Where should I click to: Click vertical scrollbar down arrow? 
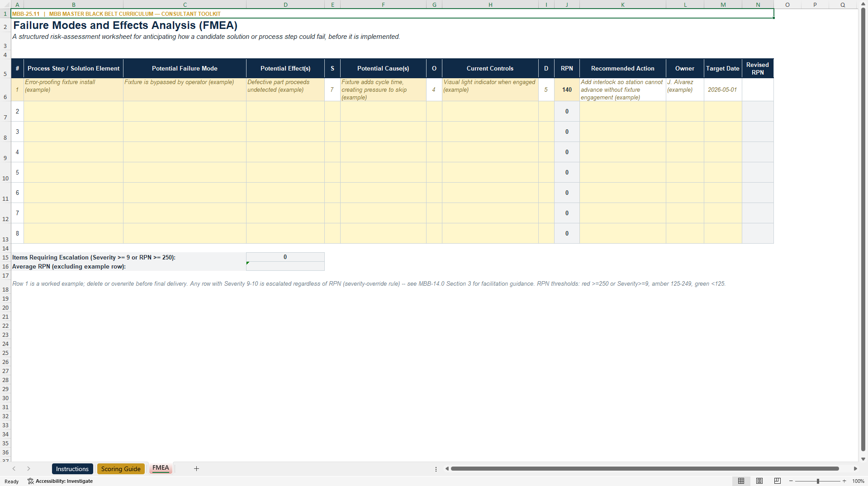coord(863,459)
